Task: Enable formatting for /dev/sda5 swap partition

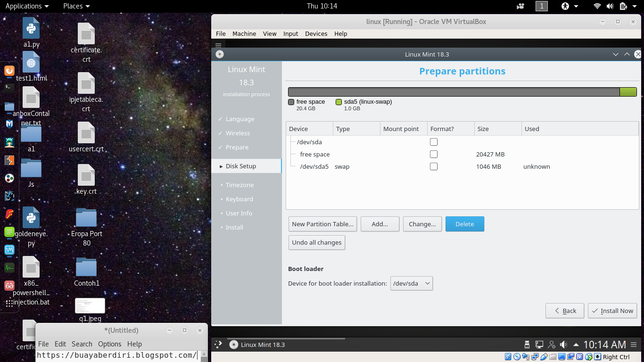Action: pyautogui.click(x=434, y=166)
